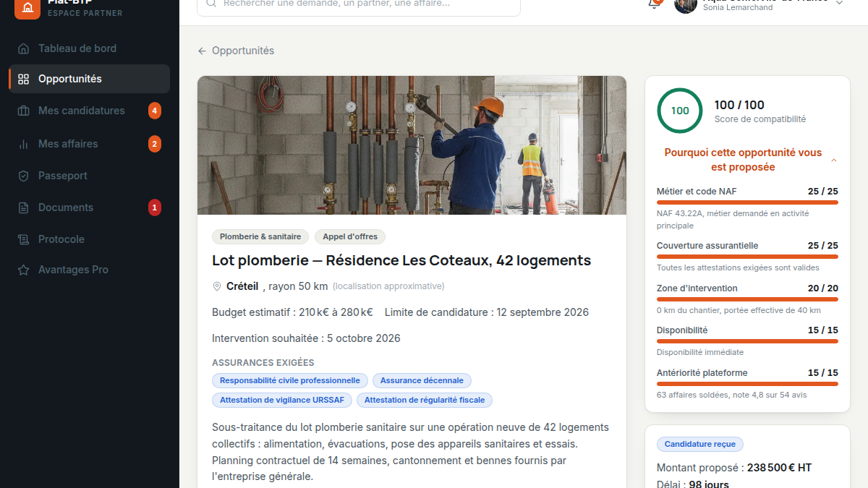Click the 'Responsabilité civile professionnelle' chip
The width and height of the screenshot is (868, 488).
point(290,380)
